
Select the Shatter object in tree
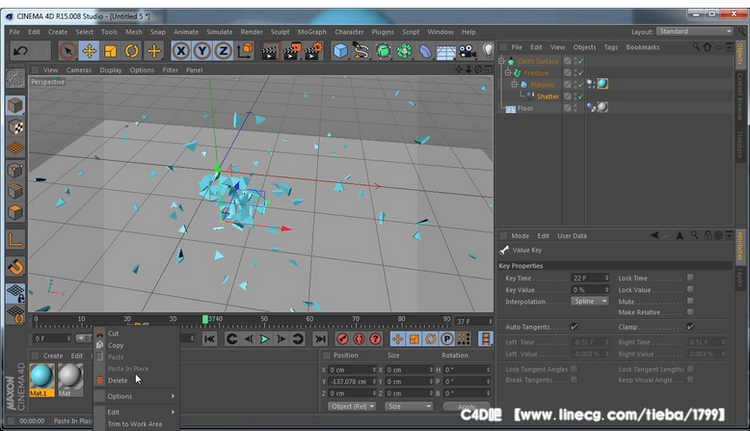[548, 97]
